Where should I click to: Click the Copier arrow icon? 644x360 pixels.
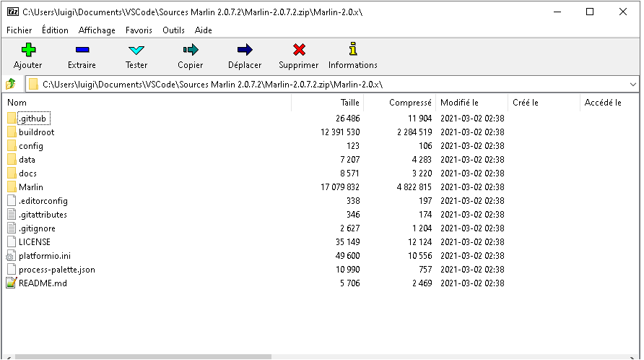point(191,50)
